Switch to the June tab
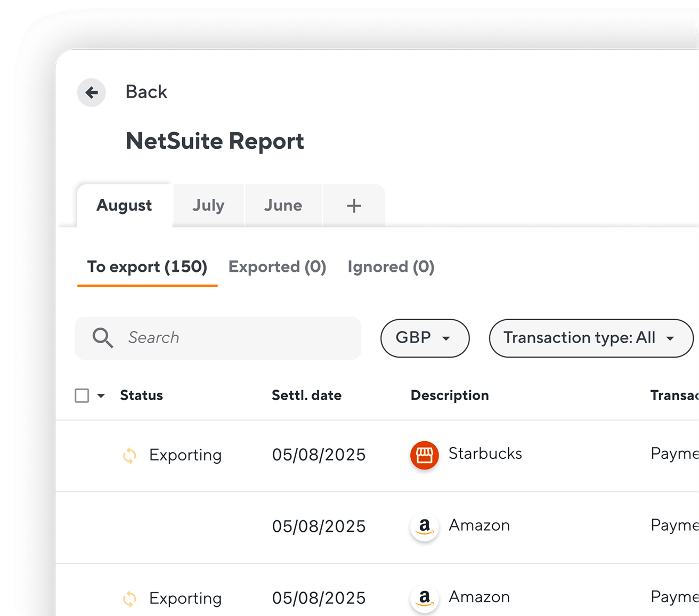The image size is (699, 616). pos(283,206)
